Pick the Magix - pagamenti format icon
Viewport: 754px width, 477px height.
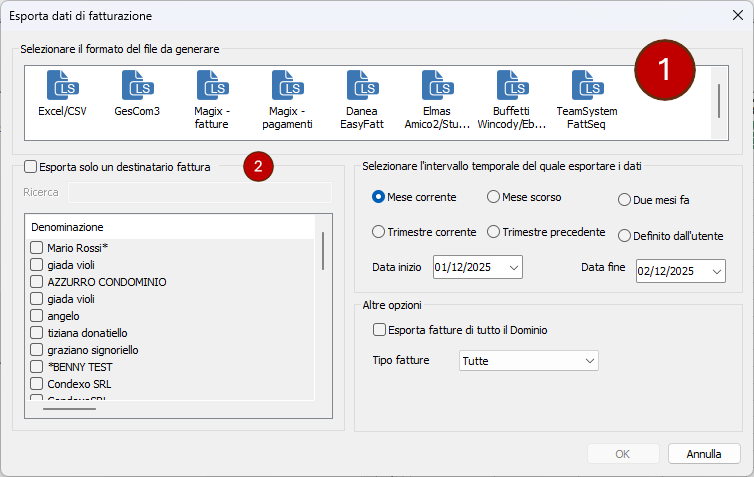point(287,86)
